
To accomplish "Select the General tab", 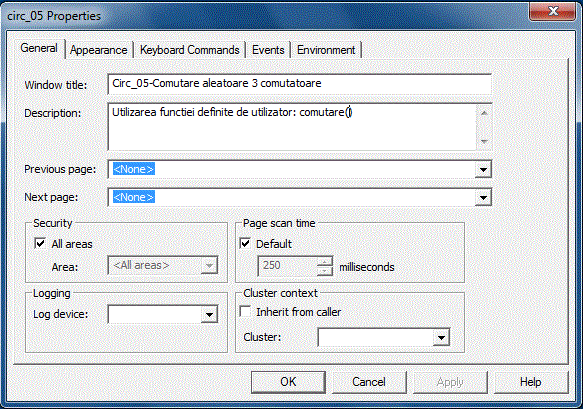I will coord(39,48).
